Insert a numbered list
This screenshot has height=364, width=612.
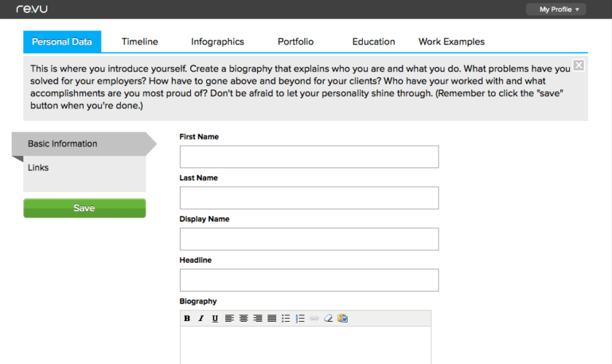click(300, 319)
